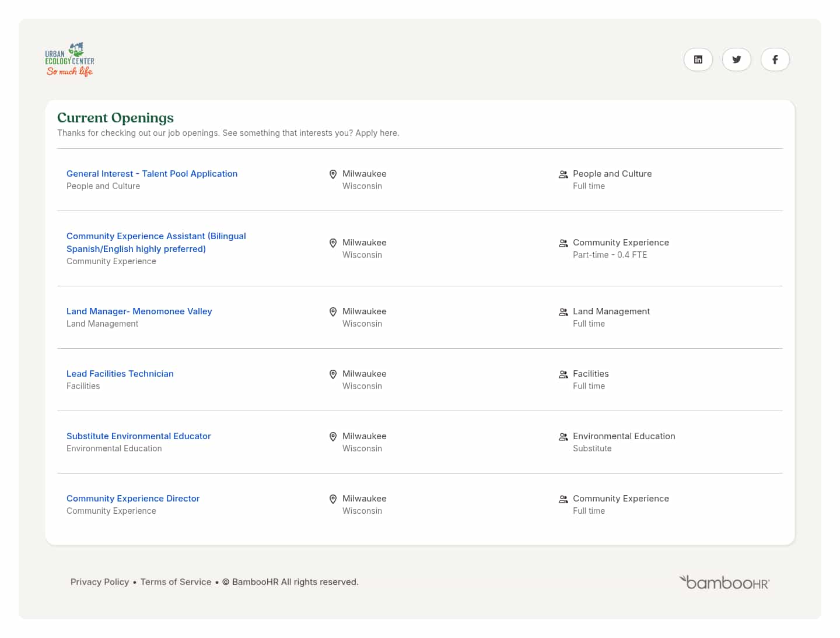
Task: Open the Privacy Policy link
Action: pyautogui.click(x=100, y=582)
